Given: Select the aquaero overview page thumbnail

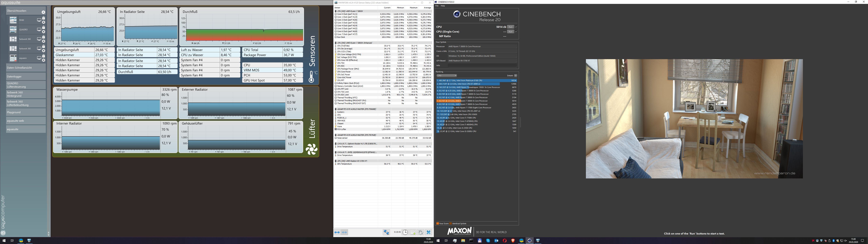Looking at the screenshot, I should pyautogui.click(x=13, y=58).
